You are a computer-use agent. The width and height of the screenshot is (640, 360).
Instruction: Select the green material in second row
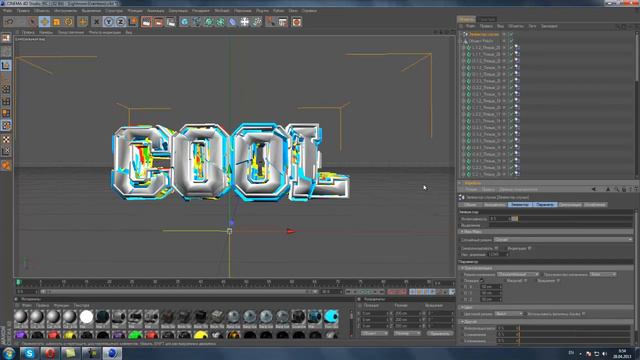pos(135,335)
